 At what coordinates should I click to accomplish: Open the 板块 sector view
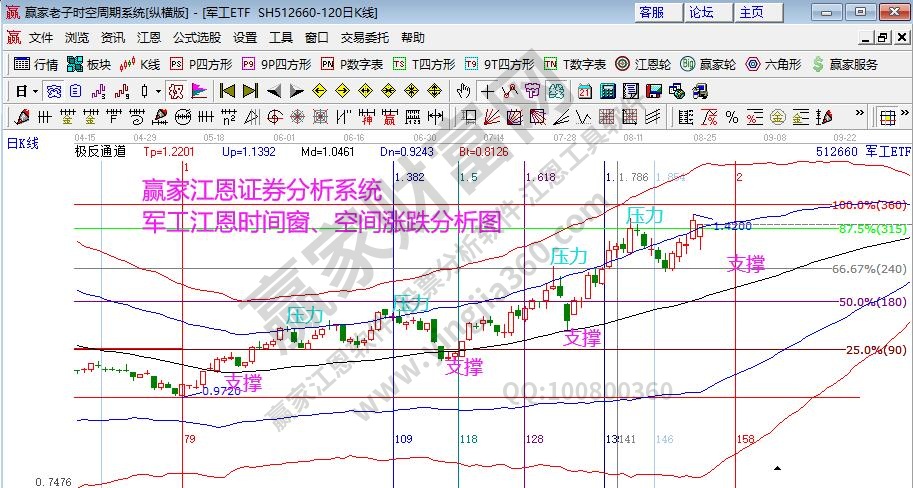pyautogui.click(x=89, y=64)
